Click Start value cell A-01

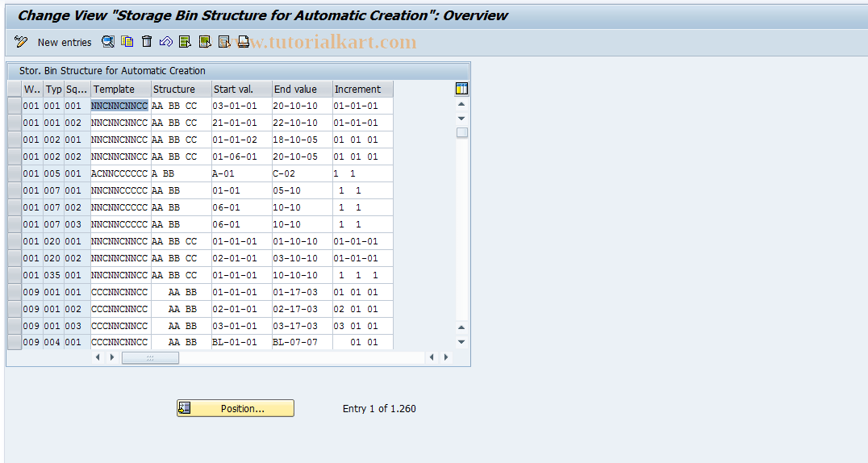[242, 173]
